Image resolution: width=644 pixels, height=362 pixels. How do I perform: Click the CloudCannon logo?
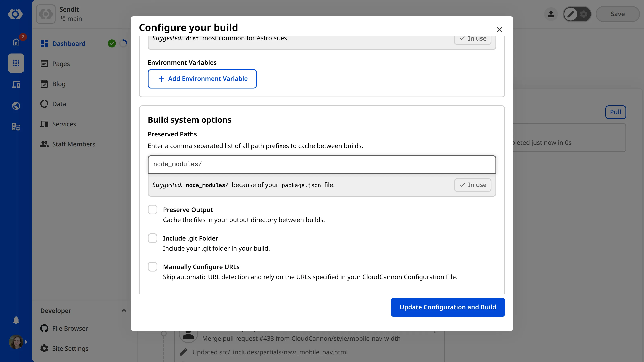[x=16, y=14]
